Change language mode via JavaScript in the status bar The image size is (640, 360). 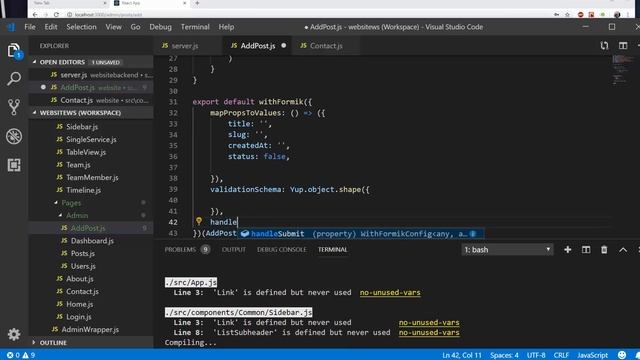pos(592,355)
